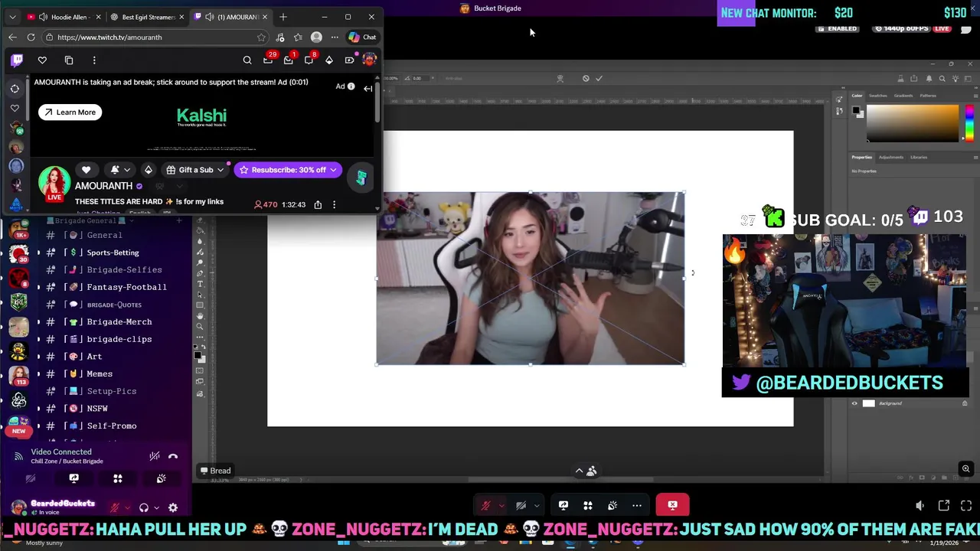Expand browser tab search chevron
The width and height of the screenshot is (980, 551).
pos(12,17)
